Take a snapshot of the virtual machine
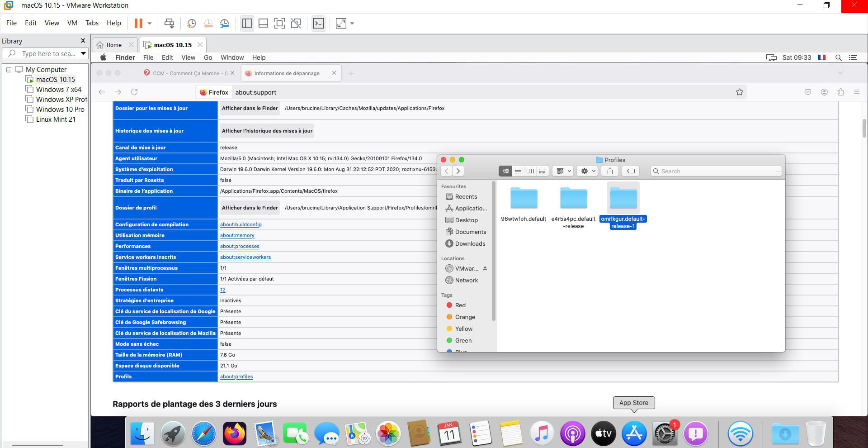Image resolution: width=868 pixels, height=448 pixels. (x=192, y=23)
